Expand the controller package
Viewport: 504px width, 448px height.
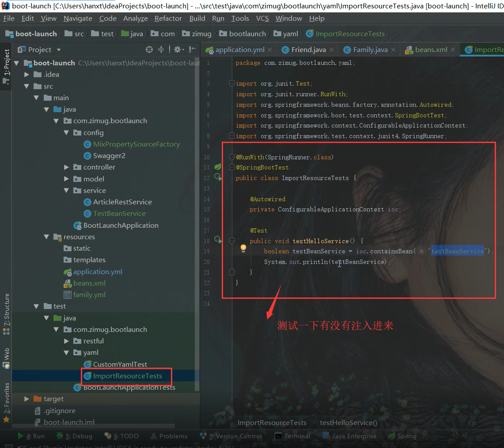click(x=66, y=167)
